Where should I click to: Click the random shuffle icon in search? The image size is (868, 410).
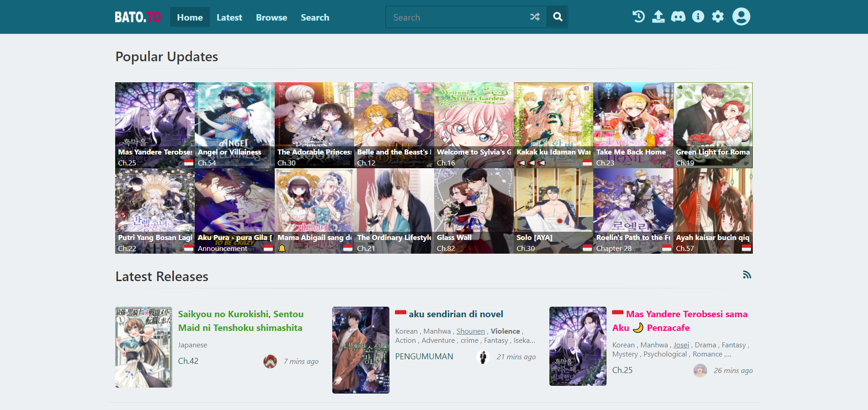pos(535,17)
